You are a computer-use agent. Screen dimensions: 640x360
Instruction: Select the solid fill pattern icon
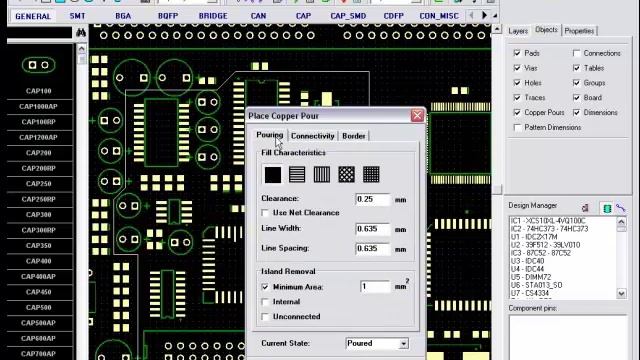tap(273, 175)
